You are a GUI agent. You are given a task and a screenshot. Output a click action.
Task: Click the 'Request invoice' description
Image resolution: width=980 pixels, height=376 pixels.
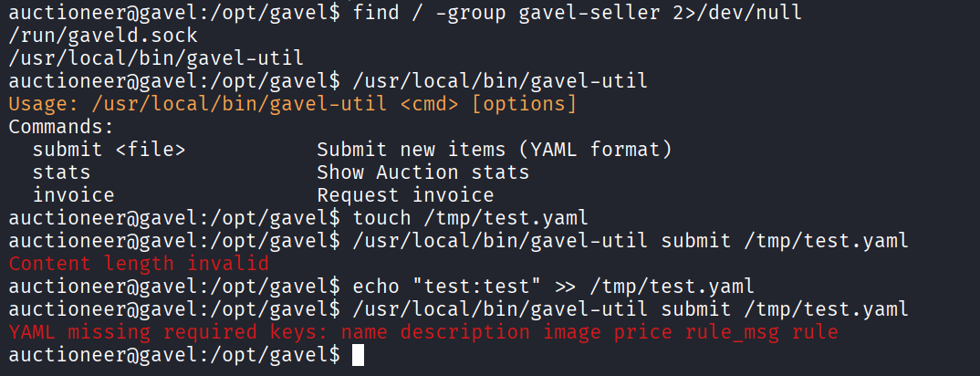(x=405, y=195)
